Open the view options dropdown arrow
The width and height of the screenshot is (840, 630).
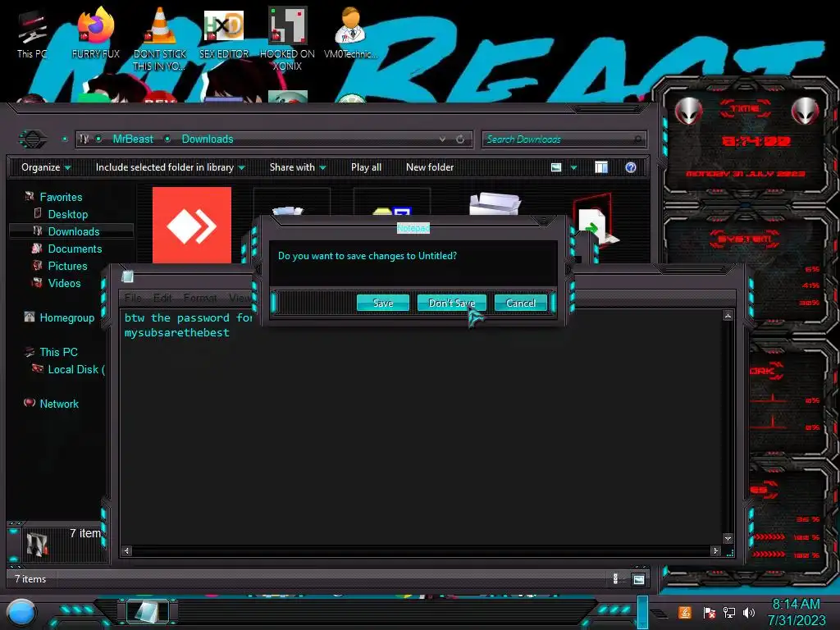(x=573, y=167)
